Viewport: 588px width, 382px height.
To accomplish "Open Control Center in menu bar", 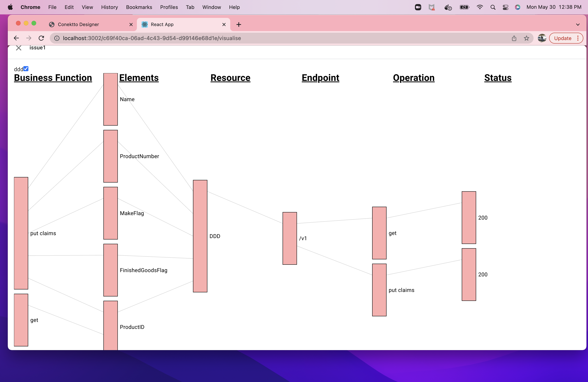I will (x=505, y=7).
